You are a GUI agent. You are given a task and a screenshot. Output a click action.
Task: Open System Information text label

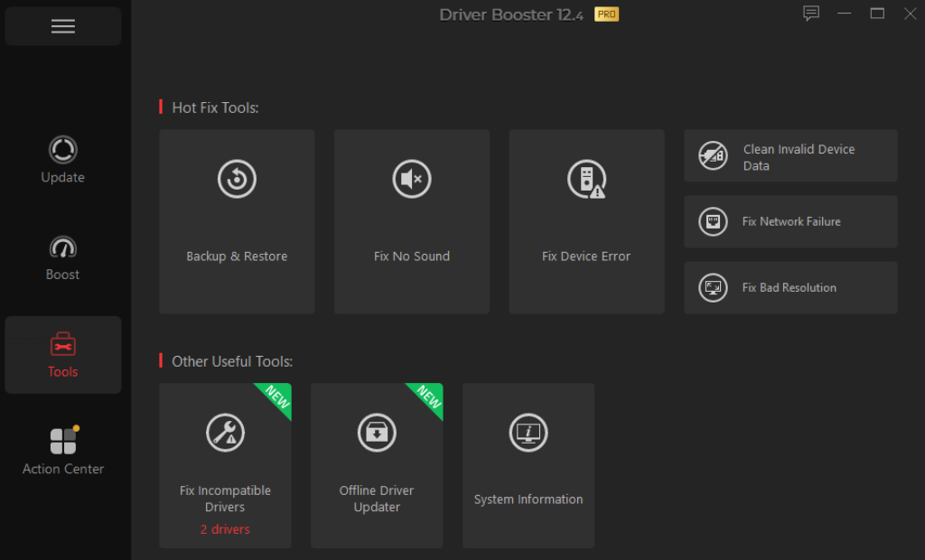click(528, 499)
